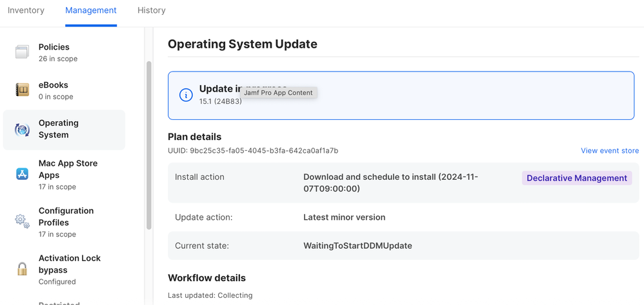Click the Mac App Store icon
Screen dimensions: 644x305
22,174
